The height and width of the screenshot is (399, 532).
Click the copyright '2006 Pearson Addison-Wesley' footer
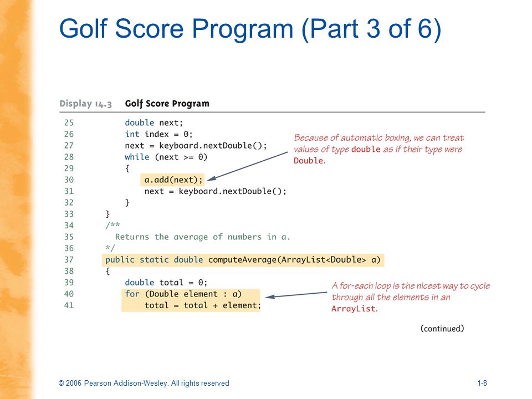pyautogui.click(x=144, y=383)
